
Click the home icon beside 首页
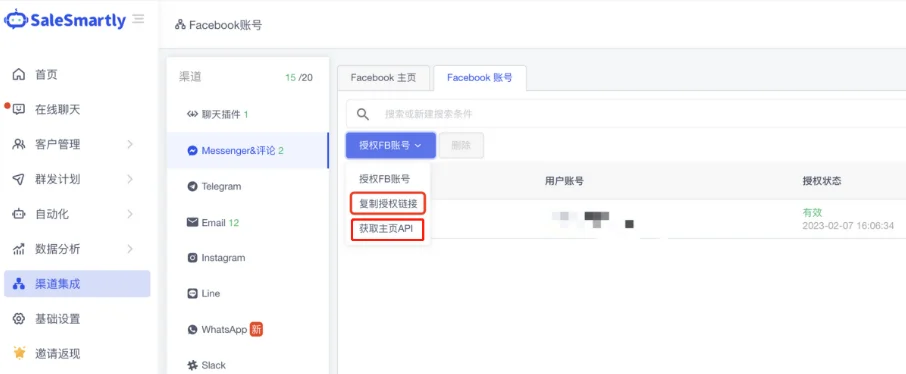coord(19,75)
